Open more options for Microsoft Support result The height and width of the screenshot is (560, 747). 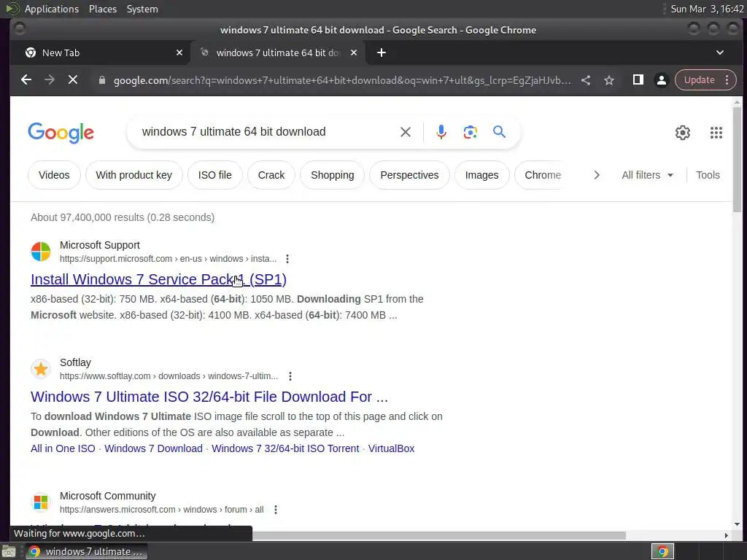[x=287, y=259]
